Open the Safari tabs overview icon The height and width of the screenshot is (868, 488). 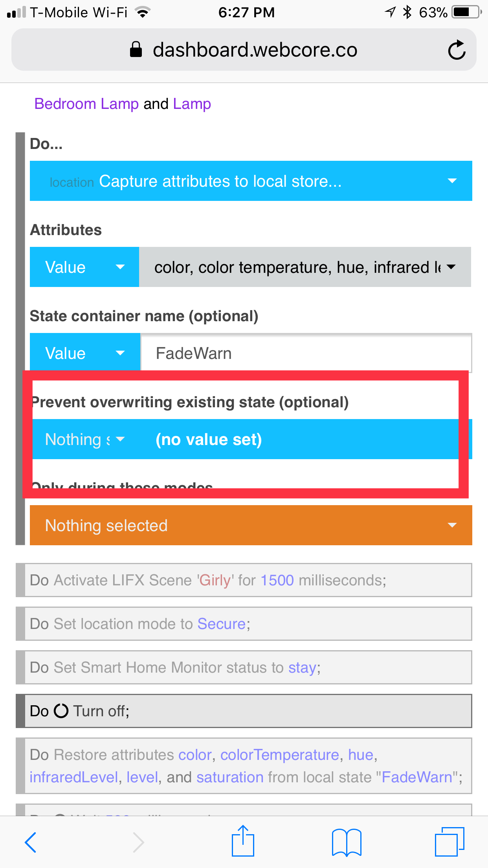pos(449,842)
